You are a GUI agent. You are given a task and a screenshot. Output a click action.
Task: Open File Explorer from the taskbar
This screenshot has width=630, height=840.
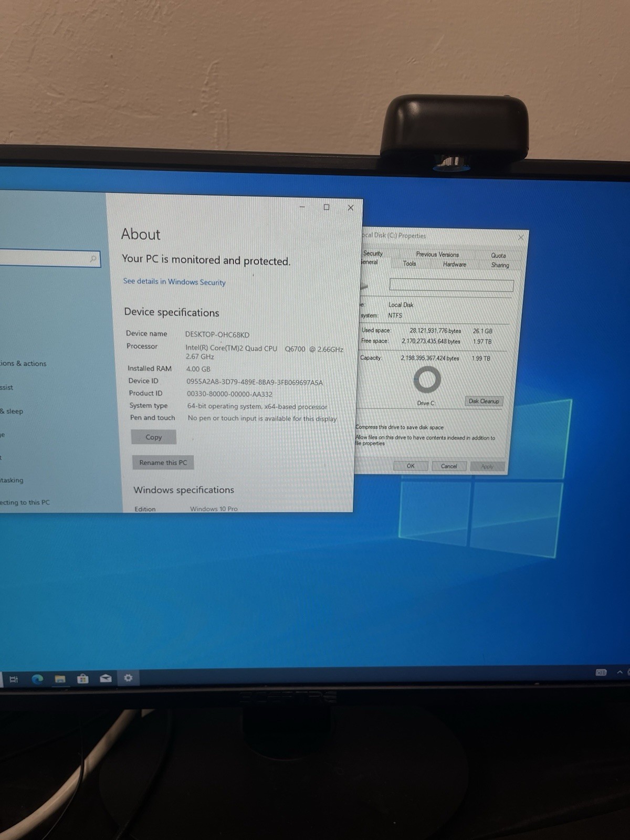click(x=60, y=679)
